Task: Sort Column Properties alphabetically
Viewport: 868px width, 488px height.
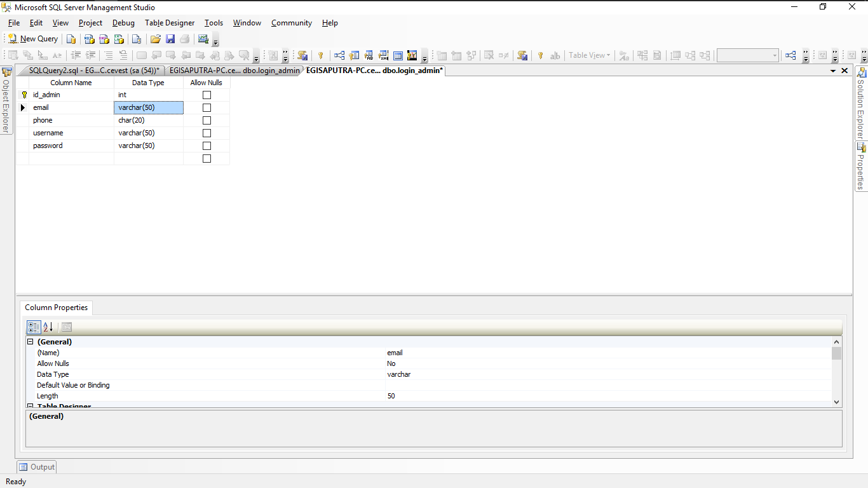Action: pyautogui.click(x=48, y=327)
